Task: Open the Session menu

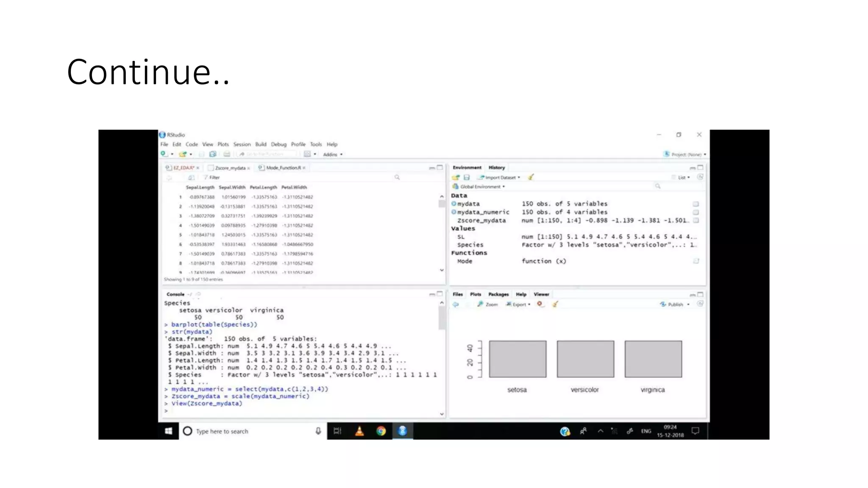Action: pyautogui.click(x=242, y=144)
